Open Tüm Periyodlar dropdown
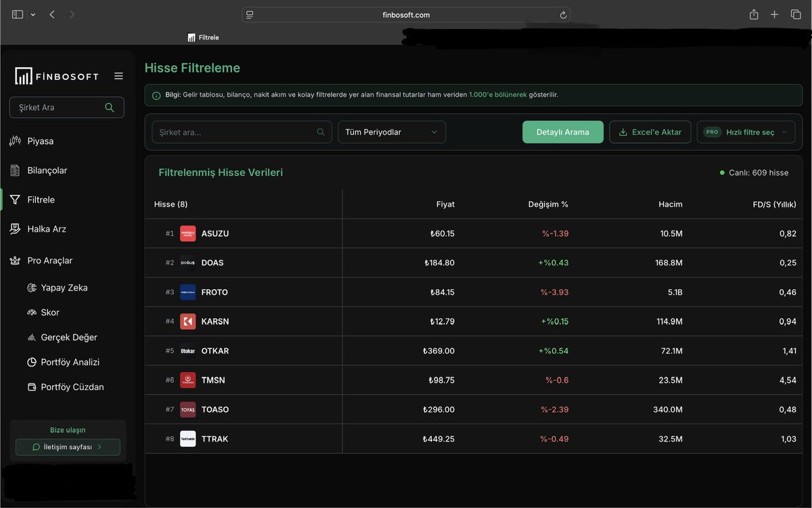 pyautogui.click(x=392, y=132)
